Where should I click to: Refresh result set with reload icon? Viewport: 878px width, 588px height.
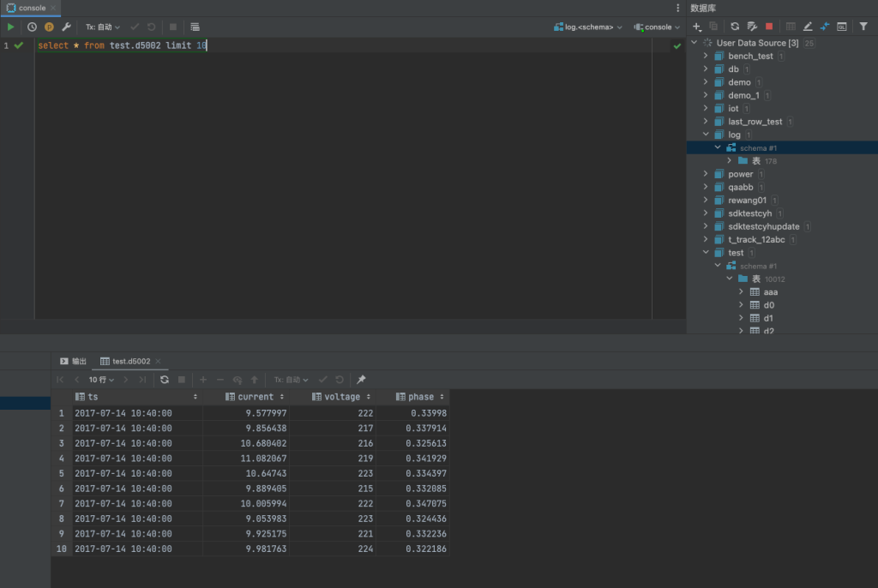[165, 379]
